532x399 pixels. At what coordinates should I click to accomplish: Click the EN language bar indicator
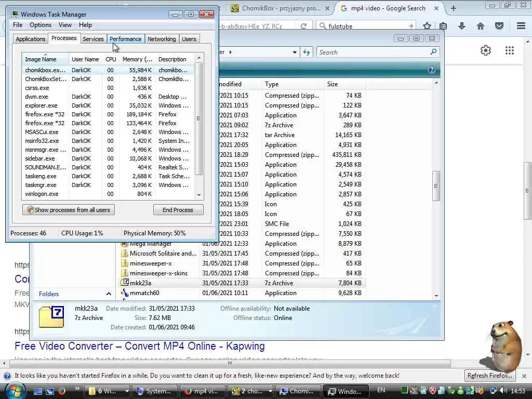[381, 390]
